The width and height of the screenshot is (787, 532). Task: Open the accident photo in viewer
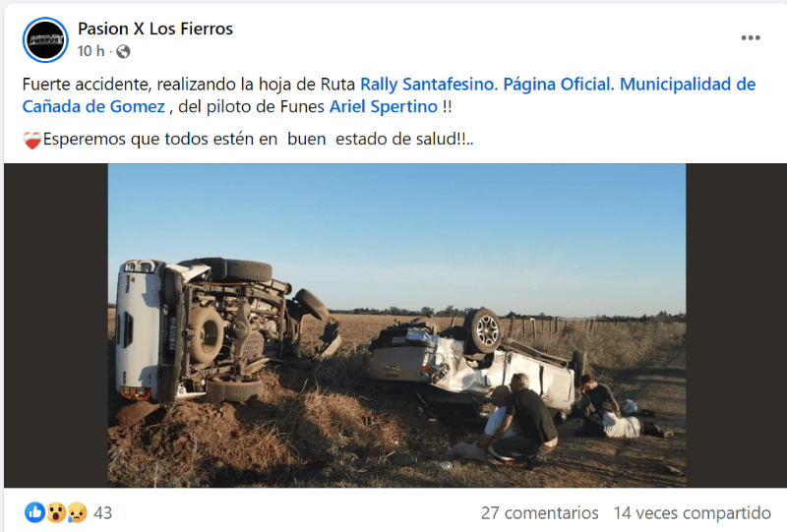[x=396, y=325]
